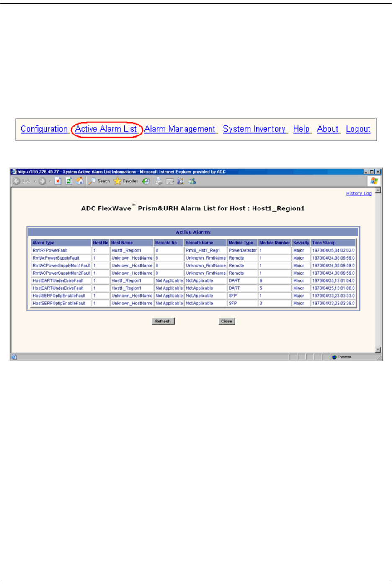Open the browser Search pane
This screenshot has height=584, width=392.
coord(99,181)
